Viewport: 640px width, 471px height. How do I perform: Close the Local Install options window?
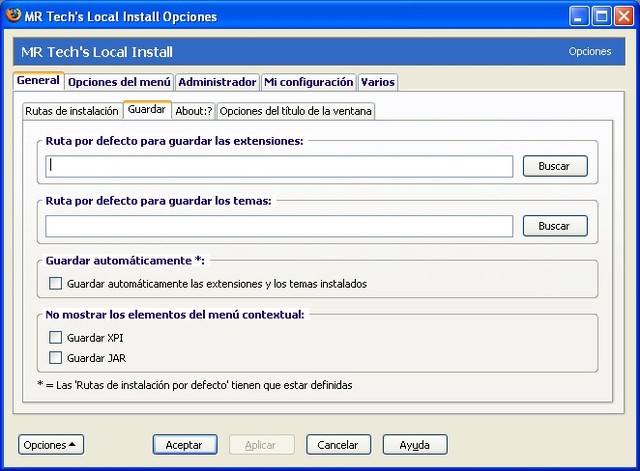[x=624, y=16]
